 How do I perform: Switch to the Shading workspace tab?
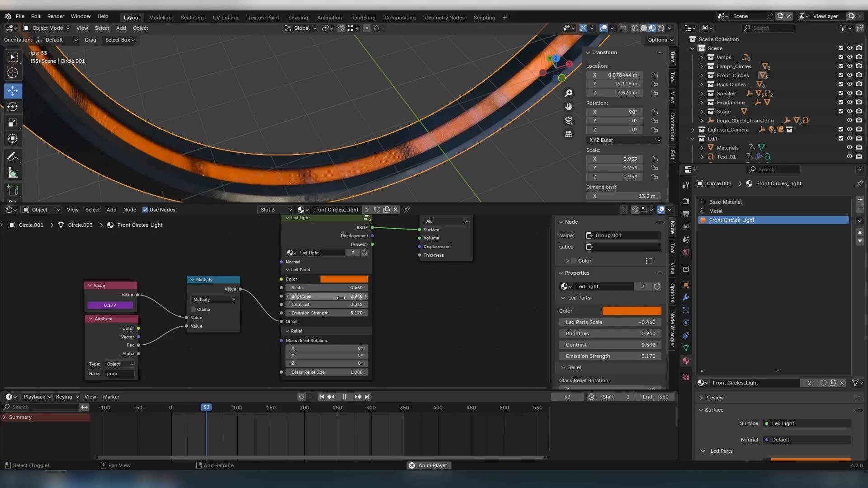point(298,18)
